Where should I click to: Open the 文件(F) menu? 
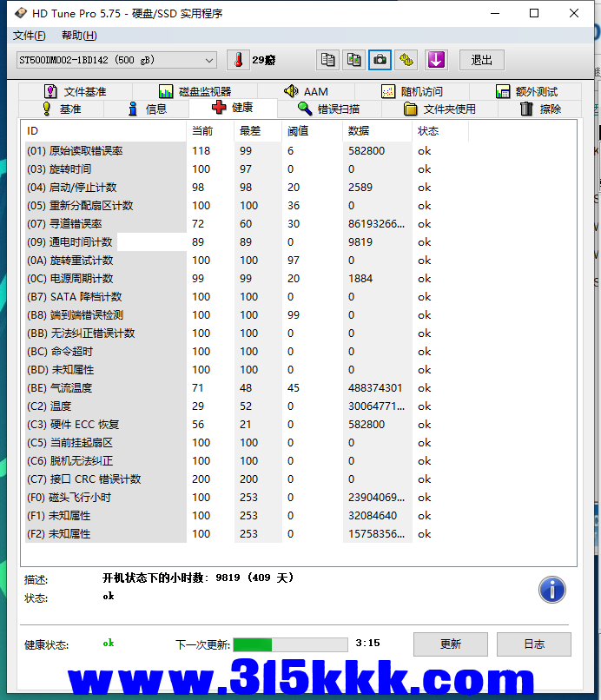30,36
